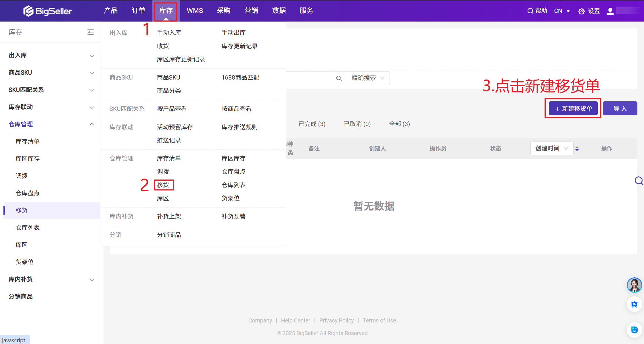
Task: Open 库存清单 in the left sidebar
Action: (28, 141)
